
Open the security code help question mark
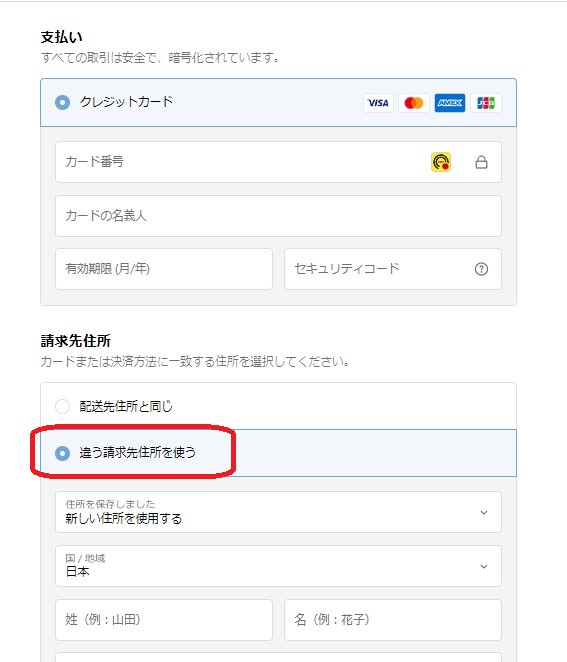coord(481,269)
